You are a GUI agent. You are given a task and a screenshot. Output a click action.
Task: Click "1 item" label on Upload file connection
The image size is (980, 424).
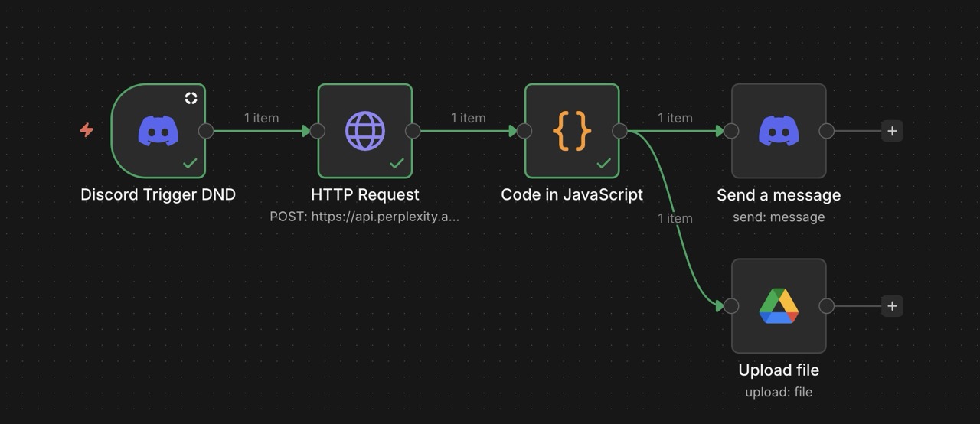[x=675, y=218]
